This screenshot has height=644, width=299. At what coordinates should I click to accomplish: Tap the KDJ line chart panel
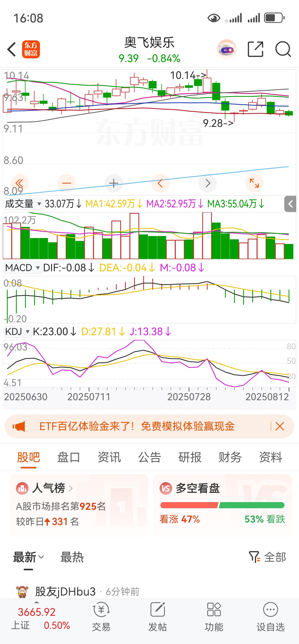pyautogui.click(x=149, y=363)
